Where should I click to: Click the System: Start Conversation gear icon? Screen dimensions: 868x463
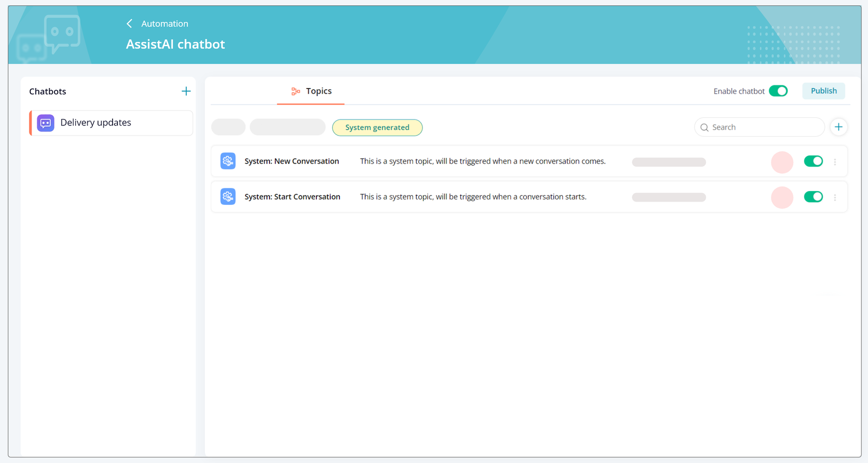[x=228, y=197]
